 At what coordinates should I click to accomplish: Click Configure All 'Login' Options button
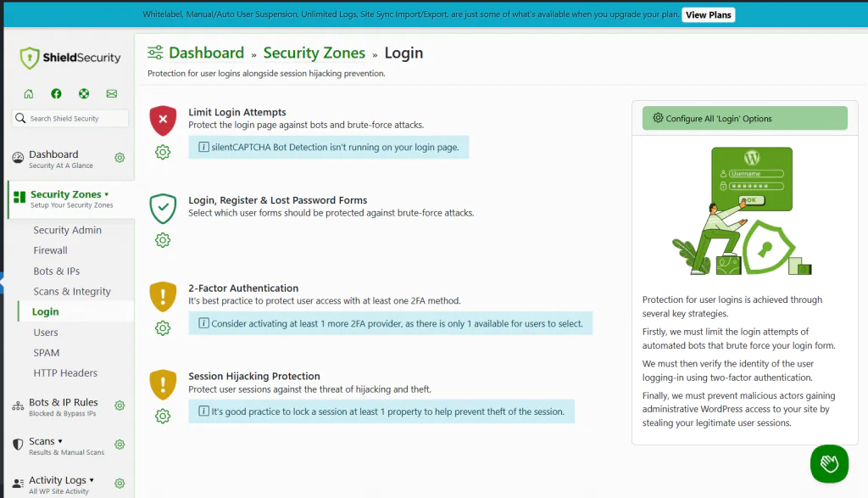tap(744, 118)
